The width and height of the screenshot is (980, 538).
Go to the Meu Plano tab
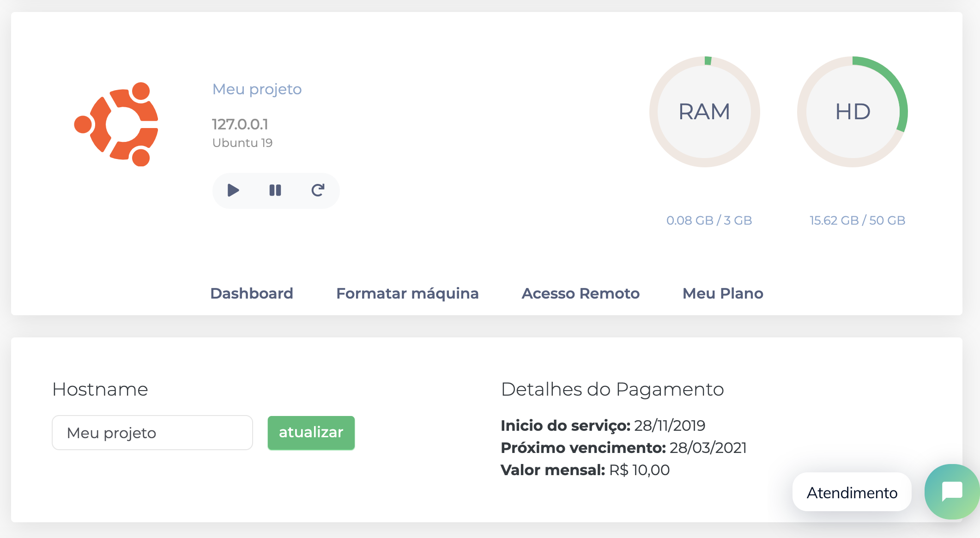(x=723, y=293)
